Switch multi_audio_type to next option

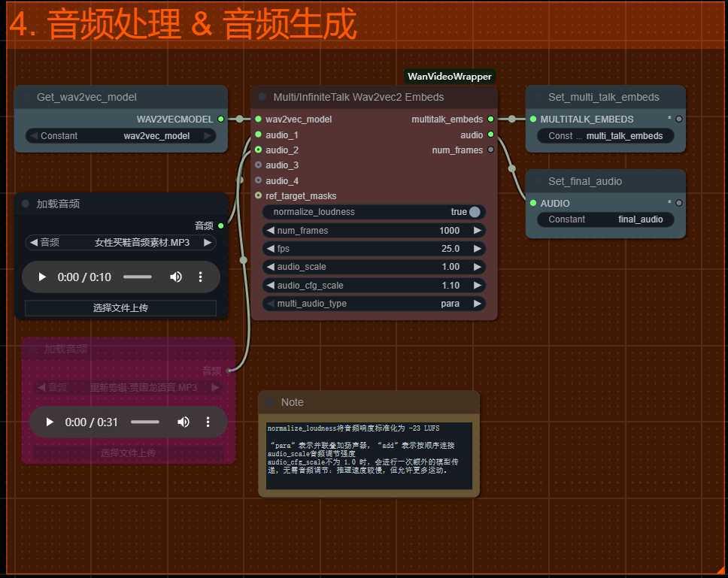pyautogui.click(x=477, y=304)
